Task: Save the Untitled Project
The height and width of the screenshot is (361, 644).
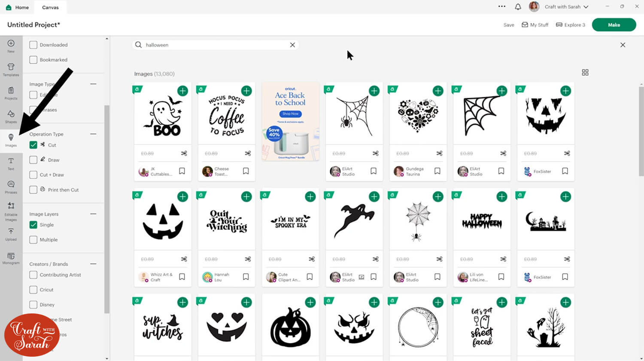Action: coord(509,25)
